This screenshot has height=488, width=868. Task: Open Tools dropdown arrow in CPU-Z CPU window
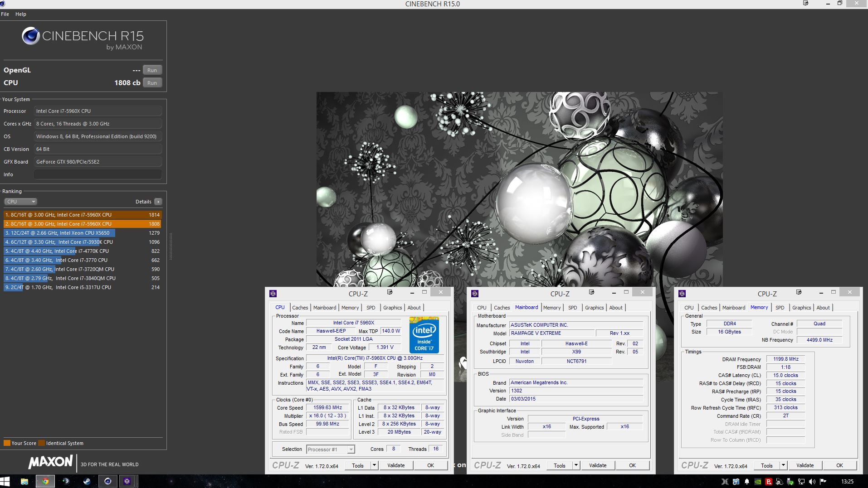click(374, 465)
